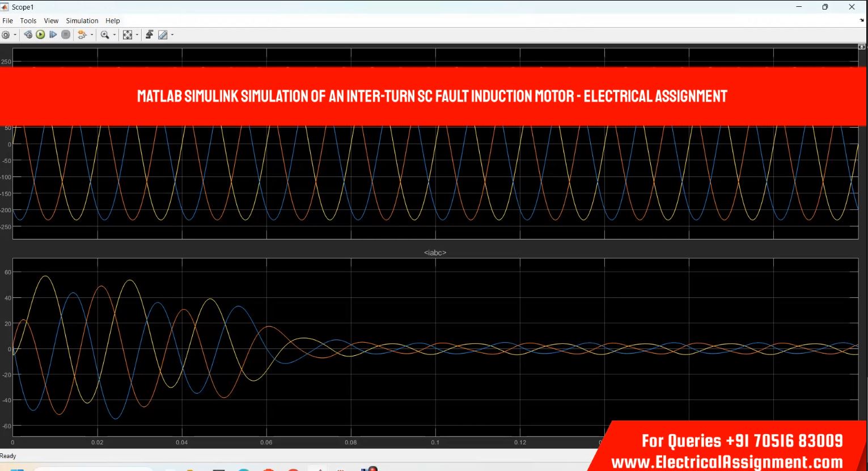Viewport: 868px width, 471px height.
Task: Expand the Zoom tool dropdown arrow
Action: tap(115, 35)
